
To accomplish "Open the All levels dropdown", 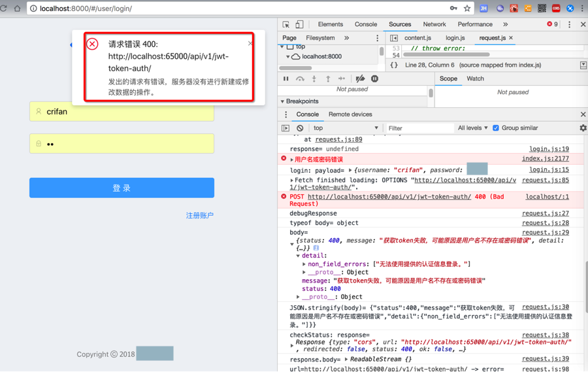I will (472, 128).
